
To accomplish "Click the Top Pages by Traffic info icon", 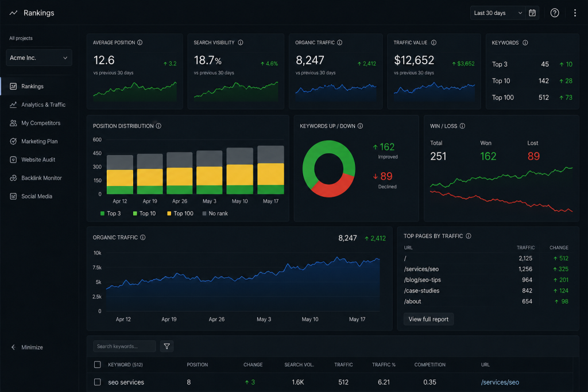I will coord(469,236).
